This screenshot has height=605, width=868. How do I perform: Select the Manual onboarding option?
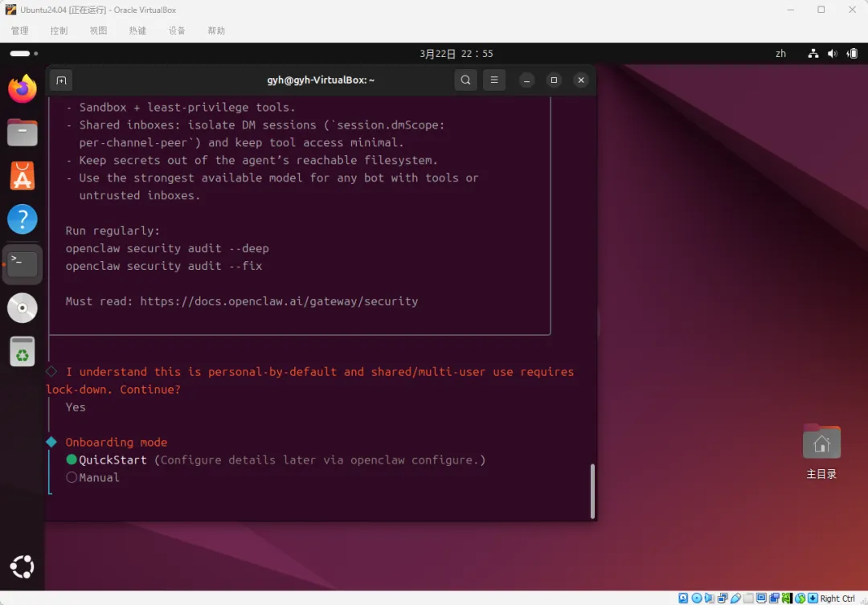click(x=92, y=478)
